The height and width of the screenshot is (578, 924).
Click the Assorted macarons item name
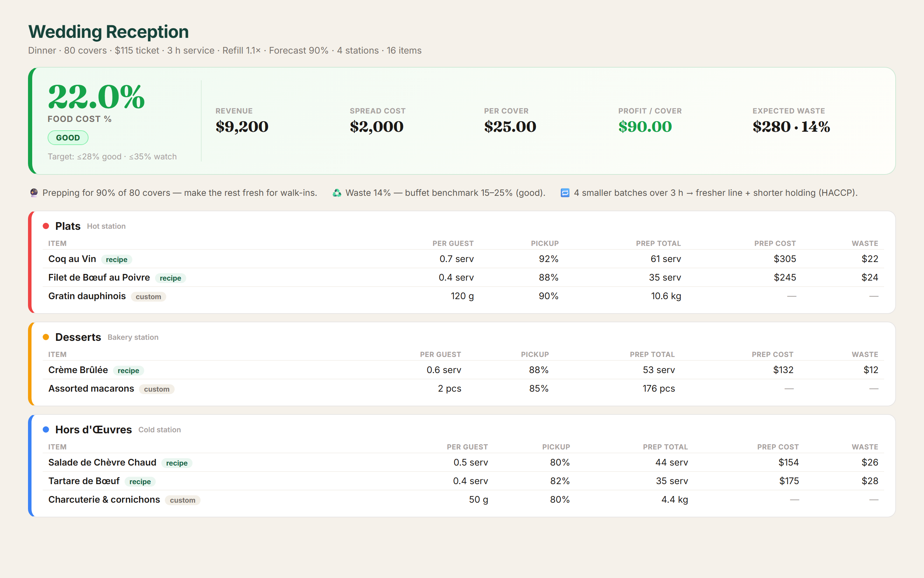pos(91,388)
